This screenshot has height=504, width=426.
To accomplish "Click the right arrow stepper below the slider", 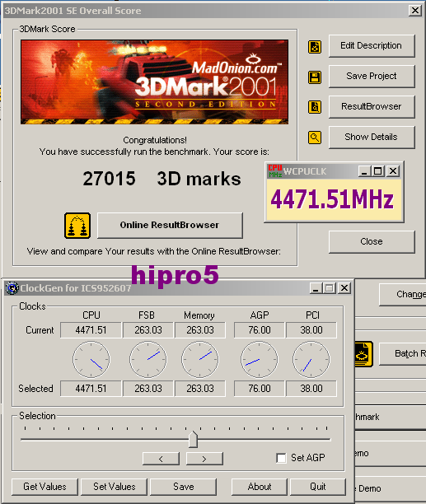I will (x=204, y=459).
